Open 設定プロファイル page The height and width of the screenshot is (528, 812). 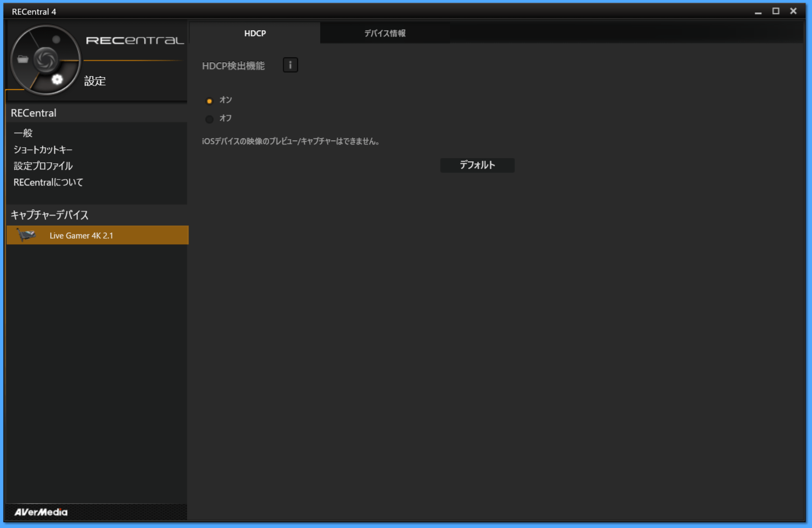point(43,166)
